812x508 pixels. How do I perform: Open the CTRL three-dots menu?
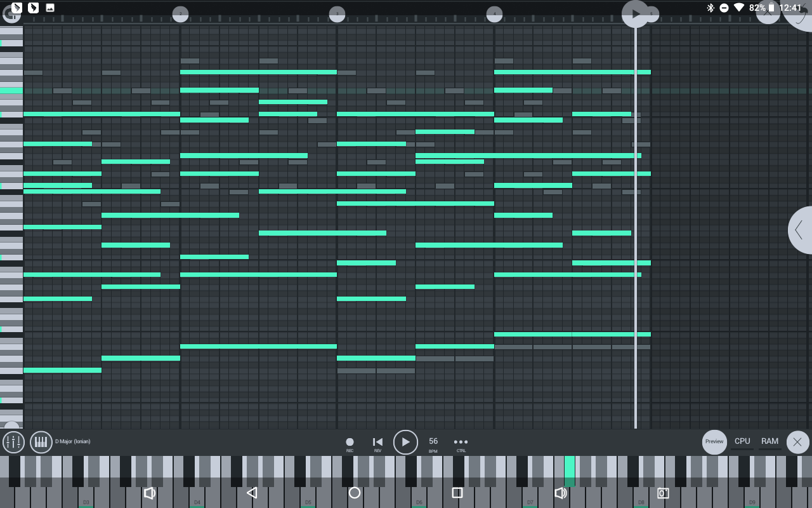pos(461,443)
